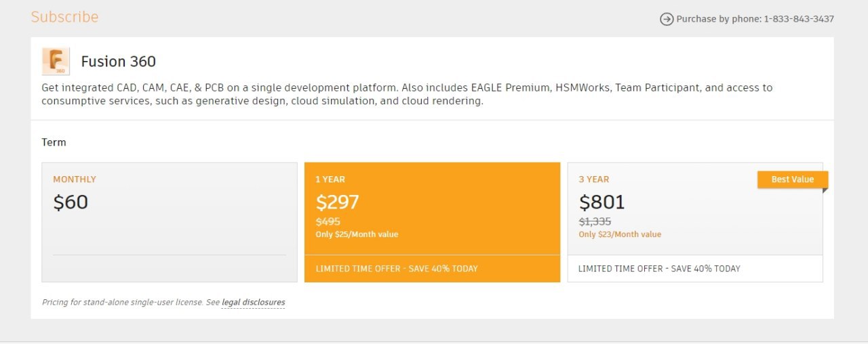Viewport: 868px width, 344px height.
Task: Click the product description paragraph
Action: click(407, 94)
